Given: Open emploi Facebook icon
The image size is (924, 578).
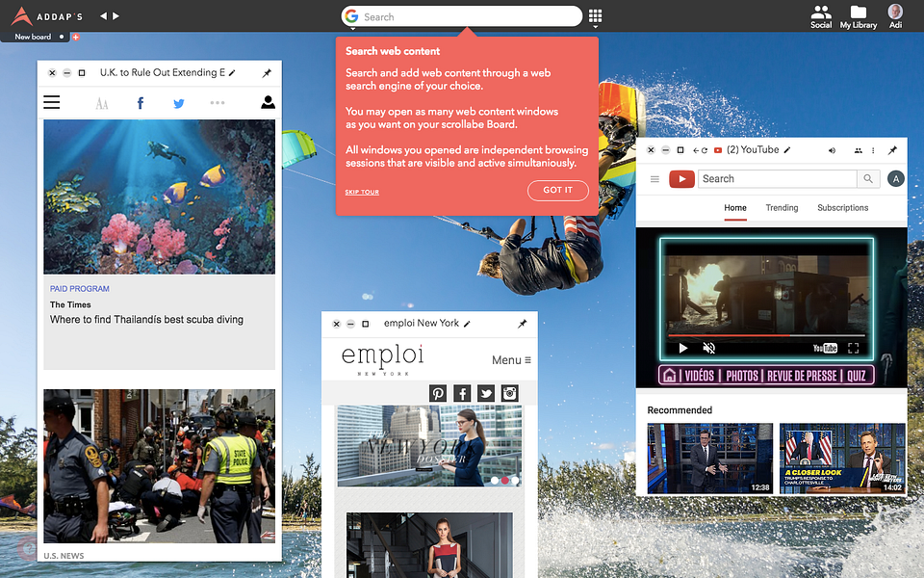Looking at the screenshot, I should click(x=462, y=393).
